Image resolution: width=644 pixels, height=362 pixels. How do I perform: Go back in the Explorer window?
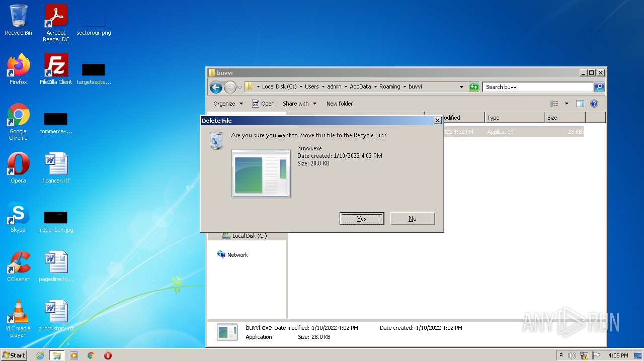coord(216,87)
